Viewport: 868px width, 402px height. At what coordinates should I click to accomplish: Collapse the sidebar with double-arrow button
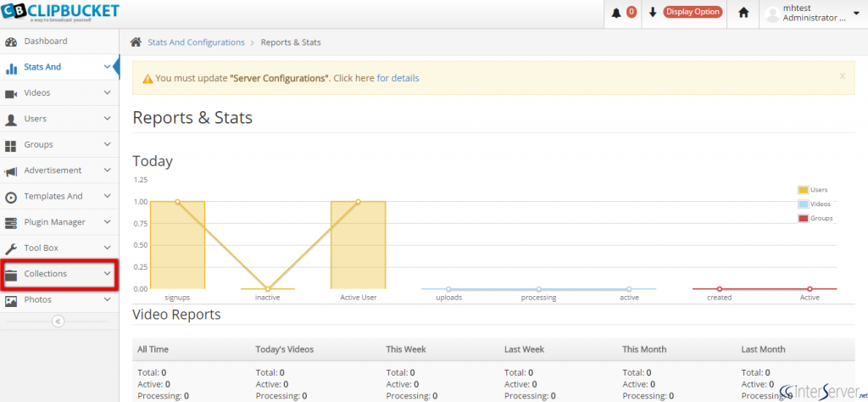58,321
